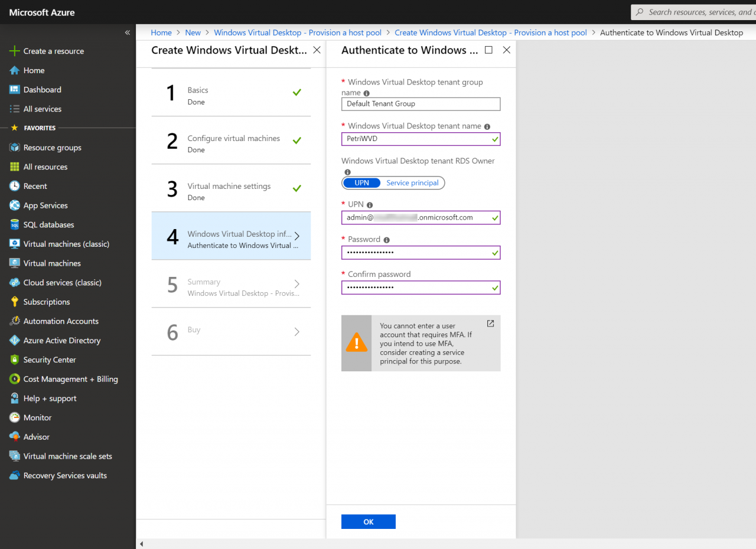Click Virtual machines (classic) monitor icon
This screenshot has width=756, height=549.
tap(14, 244)
